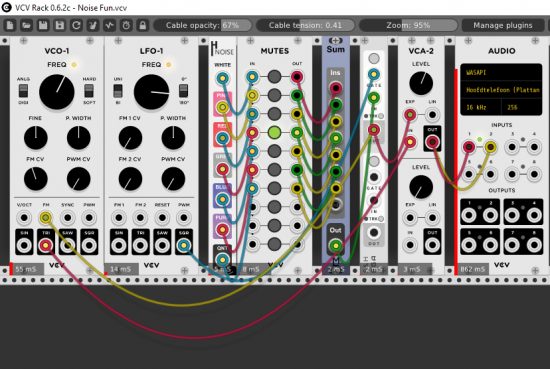This screenshot has width=550, height=369.
Task: Click the lower VCA-2 LEVEL knob
Action: [x=421, y=187]
